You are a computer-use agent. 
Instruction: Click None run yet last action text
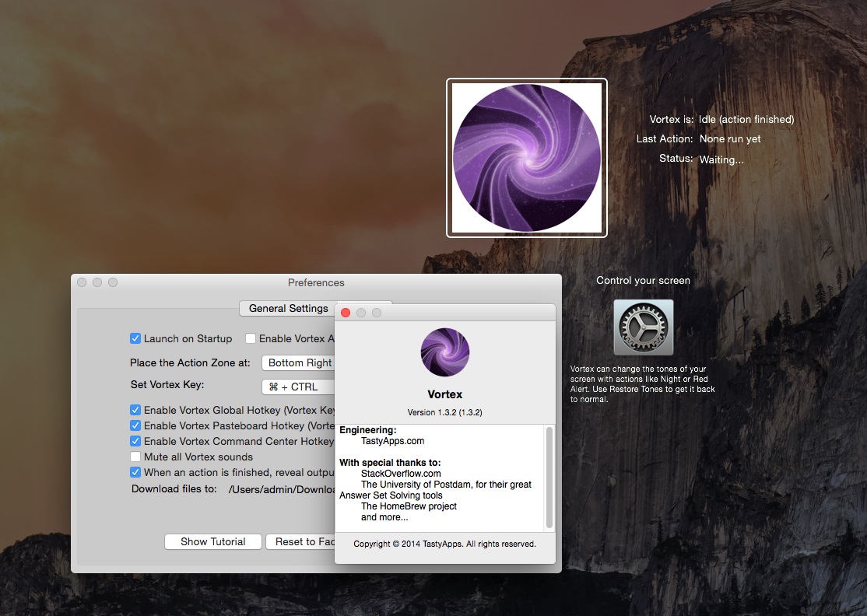pyautogui.click(x=730, y=139)
